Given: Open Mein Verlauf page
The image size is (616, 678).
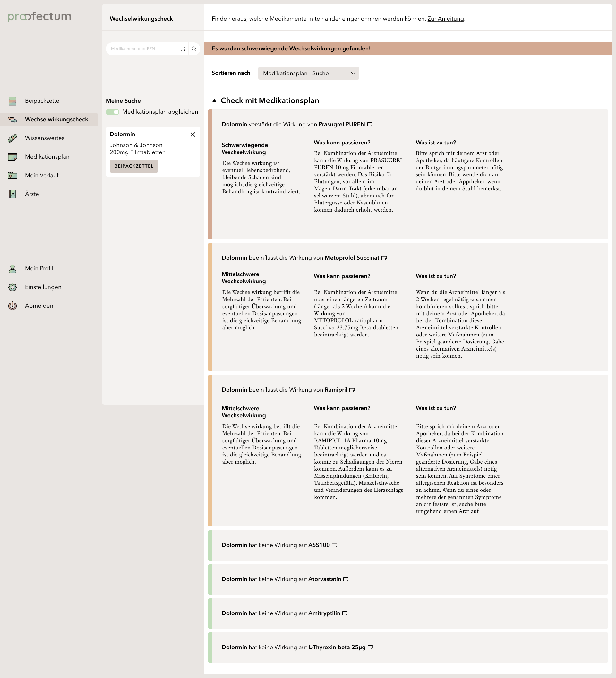Looking at the screenshot, I should [42, 175].
